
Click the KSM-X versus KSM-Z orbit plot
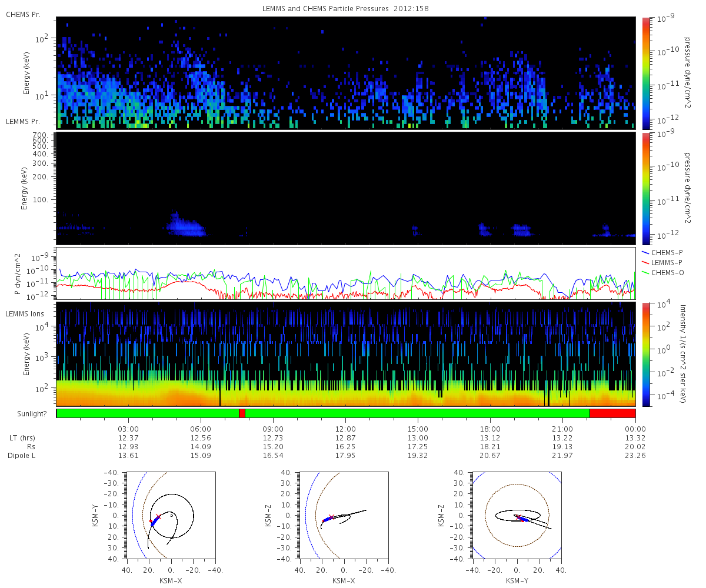[x=344, y=514]
